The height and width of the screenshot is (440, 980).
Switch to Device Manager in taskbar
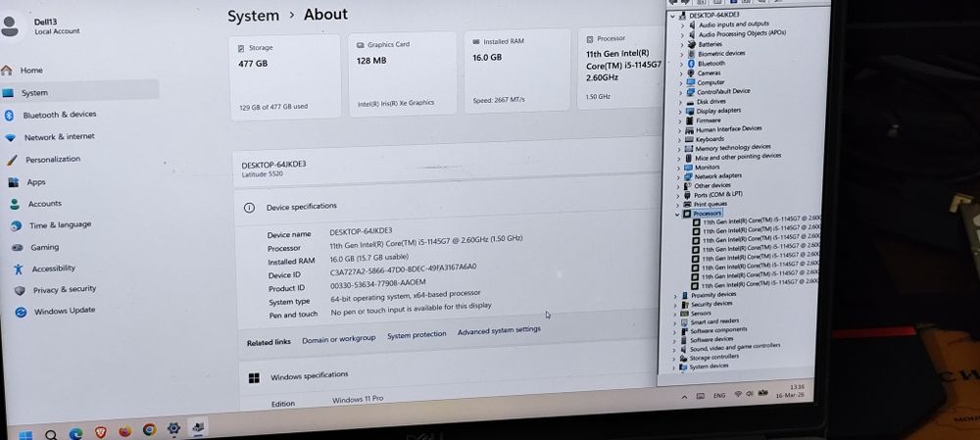(198, 427)
